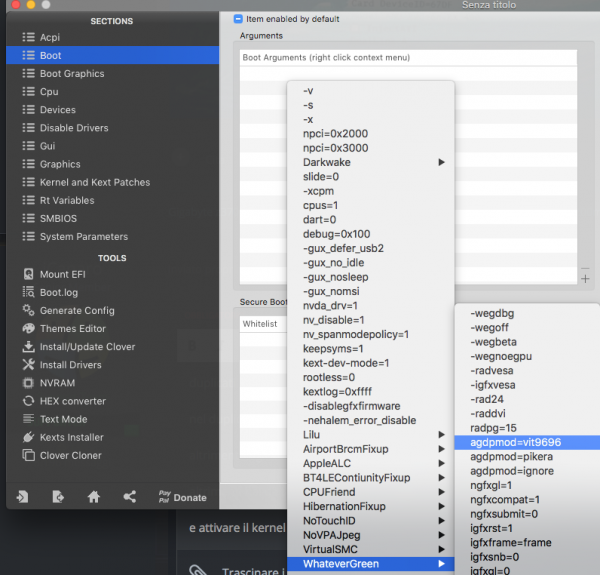This screenshot has height=575, width=600.
Task: Click the import config icon in bottom bar
Action: pyautogui.click(x=22, y=497)
